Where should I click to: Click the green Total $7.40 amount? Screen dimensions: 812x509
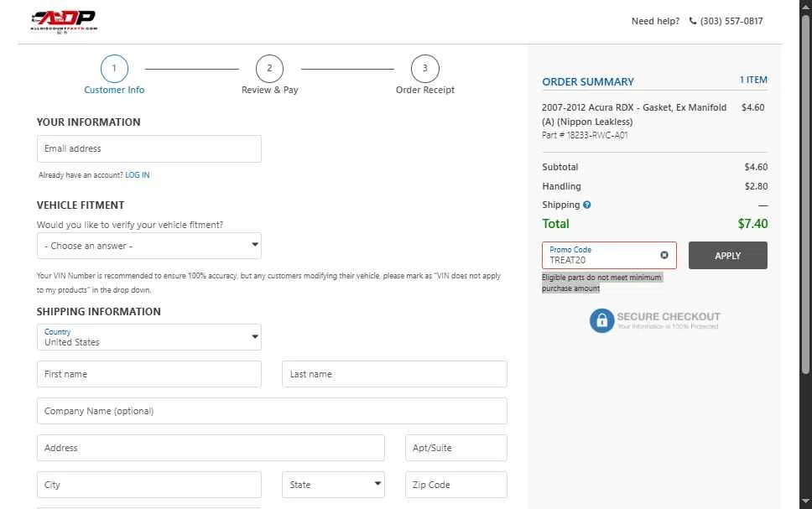point(752,224)
